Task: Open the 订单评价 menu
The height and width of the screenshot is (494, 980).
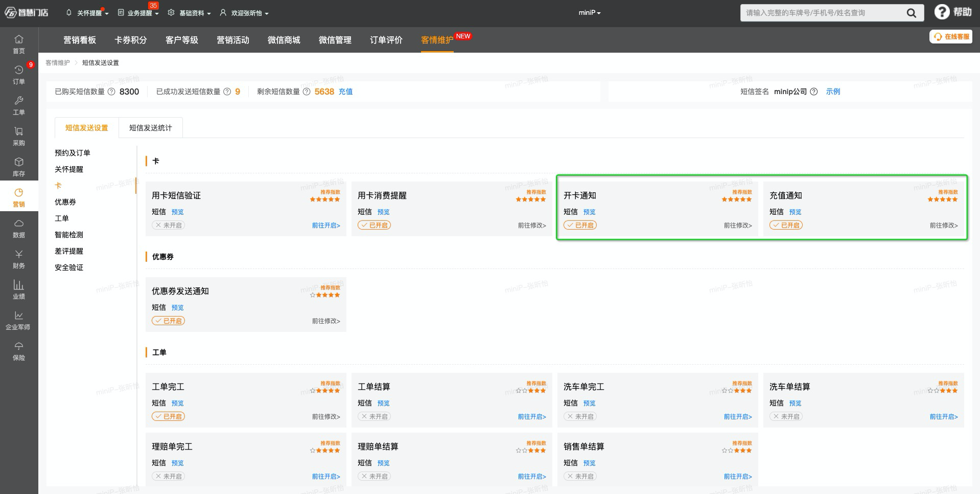Action: click(386, 40)
